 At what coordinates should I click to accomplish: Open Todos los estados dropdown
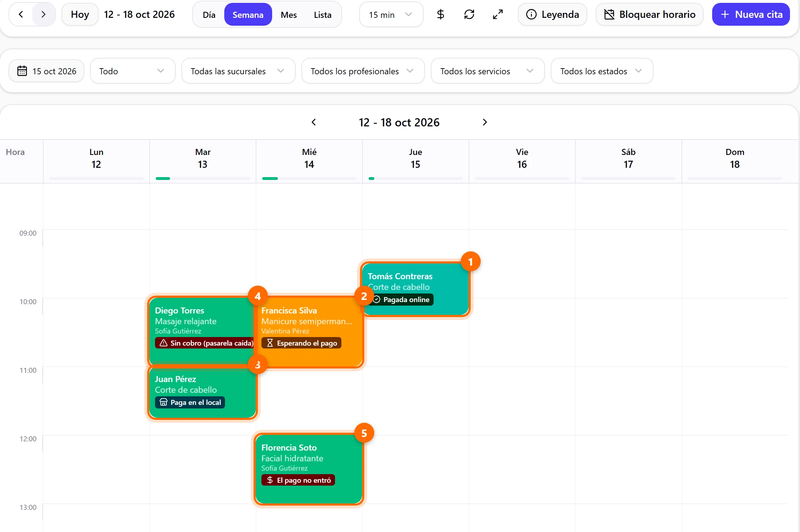point(602,71)
